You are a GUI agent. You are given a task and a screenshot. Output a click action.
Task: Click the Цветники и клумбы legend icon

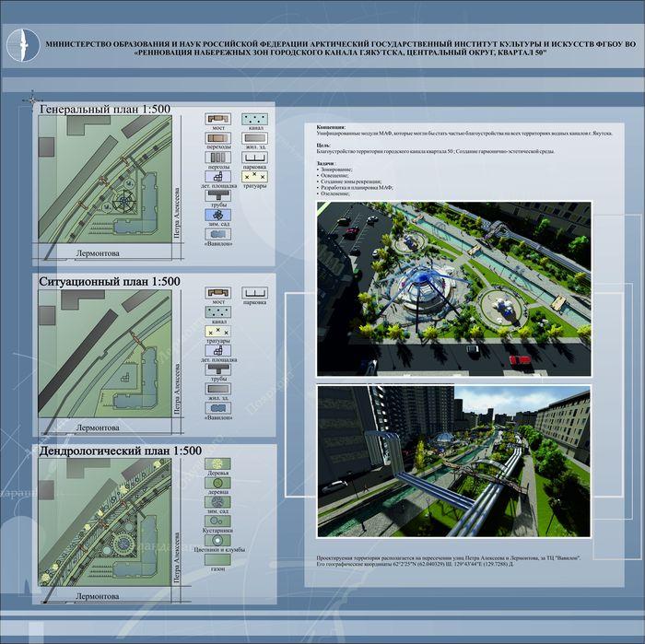217,540
